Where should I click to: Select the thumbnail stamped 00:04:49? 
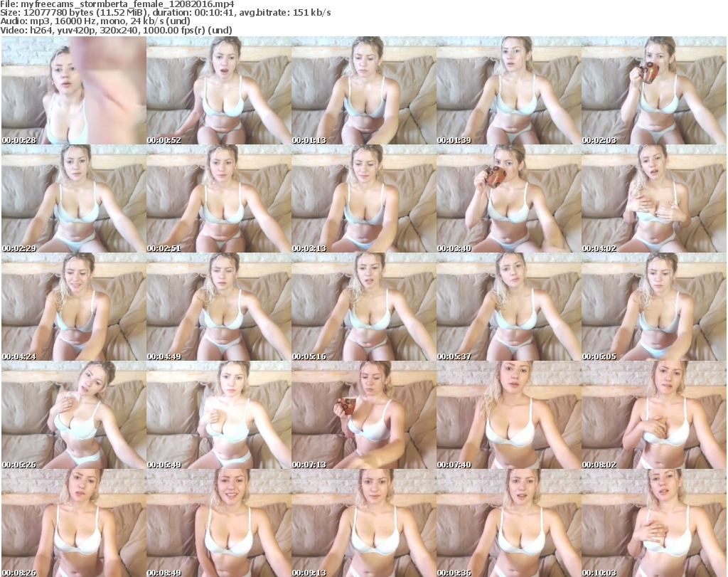coord(219,307)
